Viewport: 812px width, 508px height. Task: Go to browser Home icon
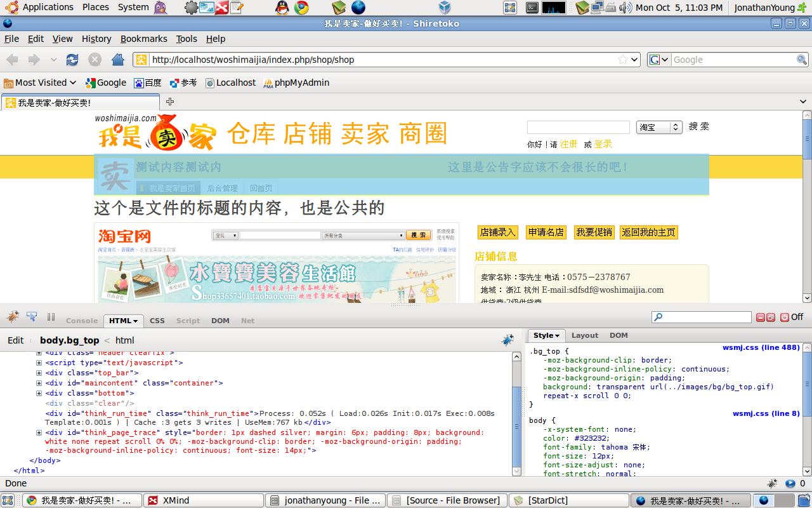pyautogui.click(x=117, y=60)
